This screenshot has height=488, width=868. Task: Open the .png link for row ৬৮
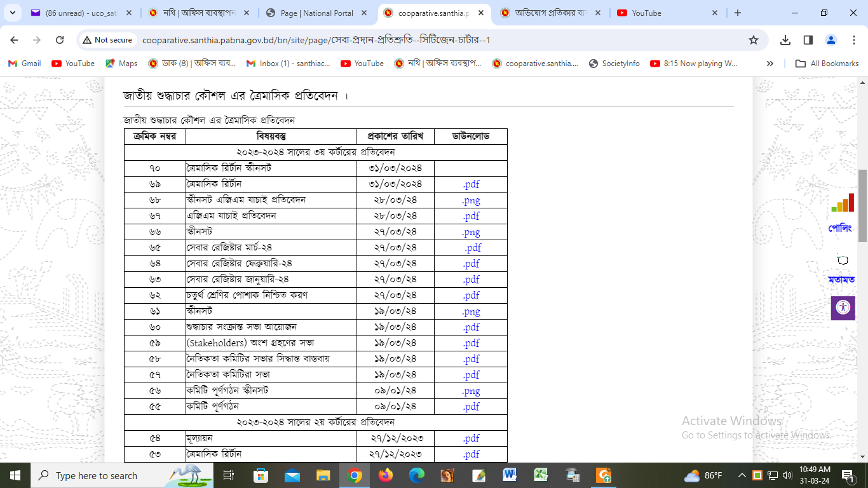[471, 200]
